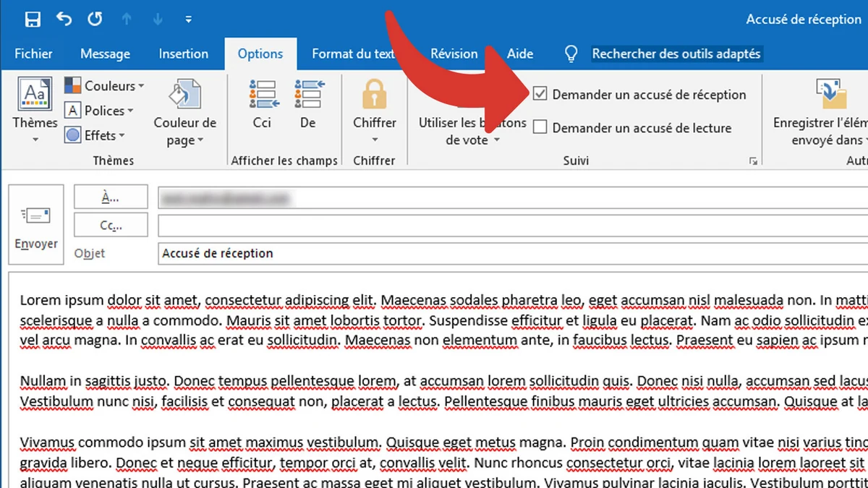Click the Undo arrow icon
This screenshot has width=868, height=488.
64,20
